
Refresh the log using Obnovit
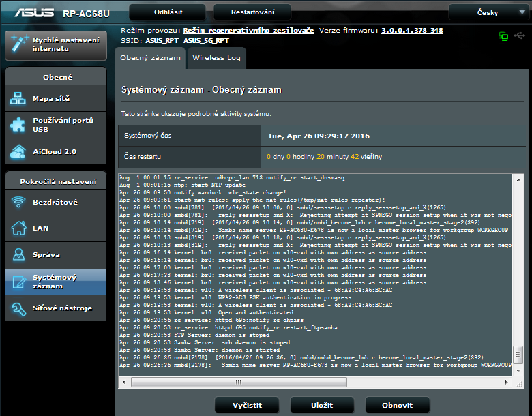(x=397, y=405)
